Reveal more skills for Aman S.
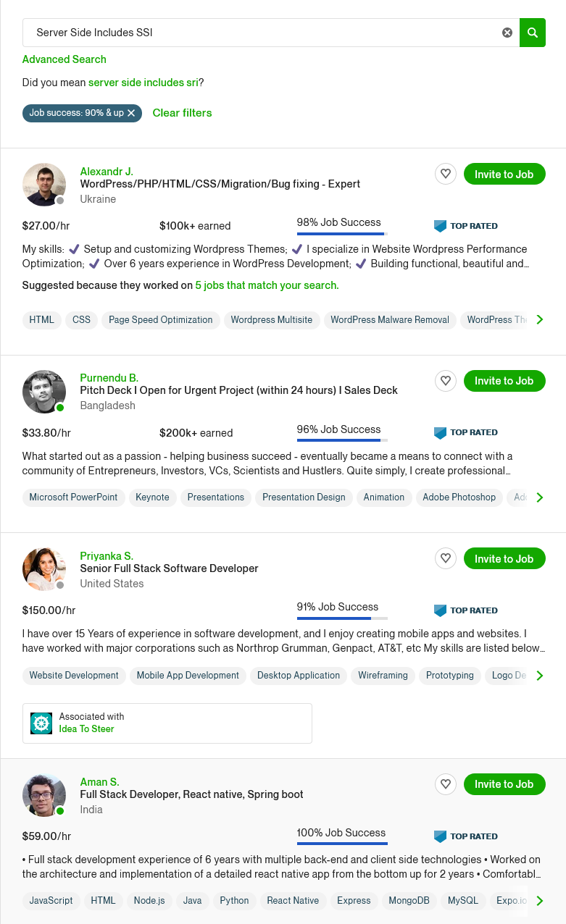 pyautogui.click(x=539, y=901)
